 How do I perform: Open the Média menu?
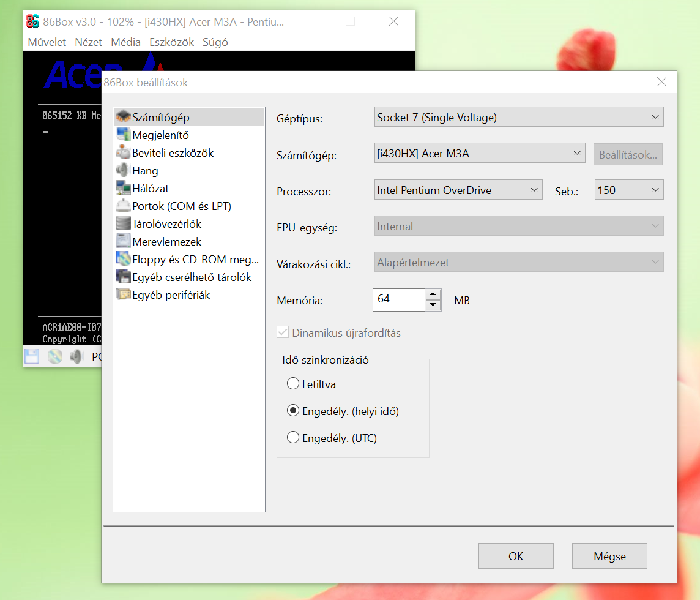(x=125, y=42)
